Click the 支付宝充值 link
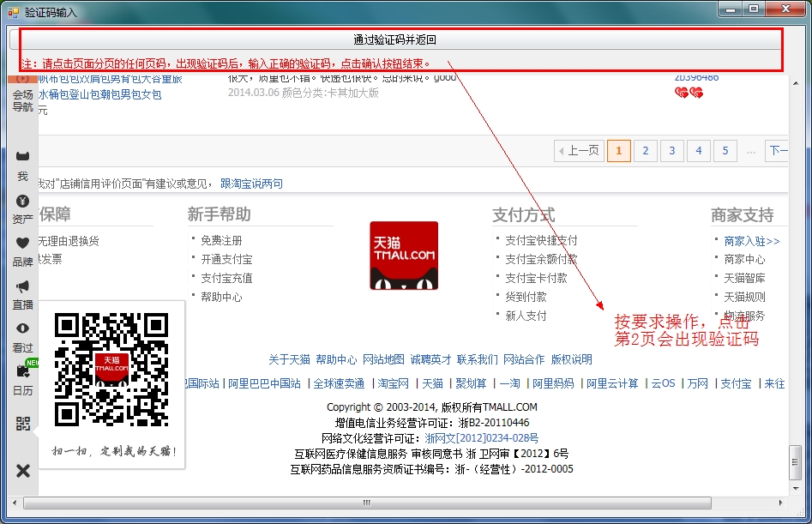This screenshot has width=812, height=524. tap(226, 278)
